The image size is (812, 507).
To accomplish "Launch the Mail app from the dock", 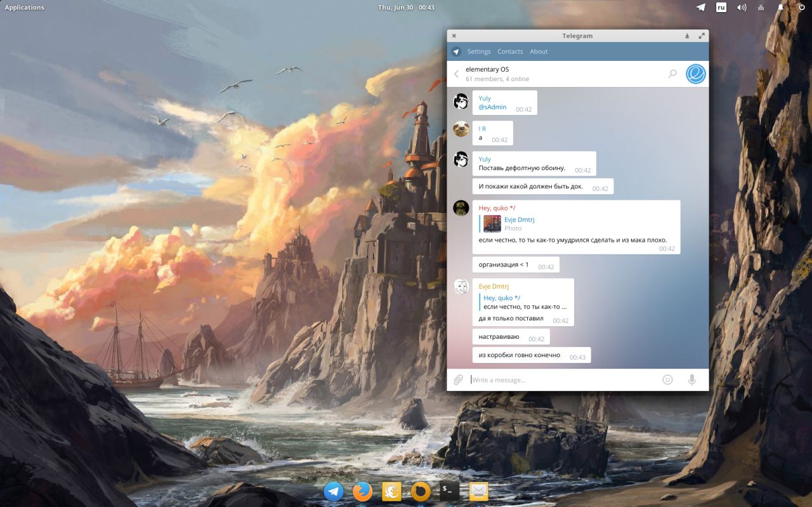I will click(x=479, y=491).
